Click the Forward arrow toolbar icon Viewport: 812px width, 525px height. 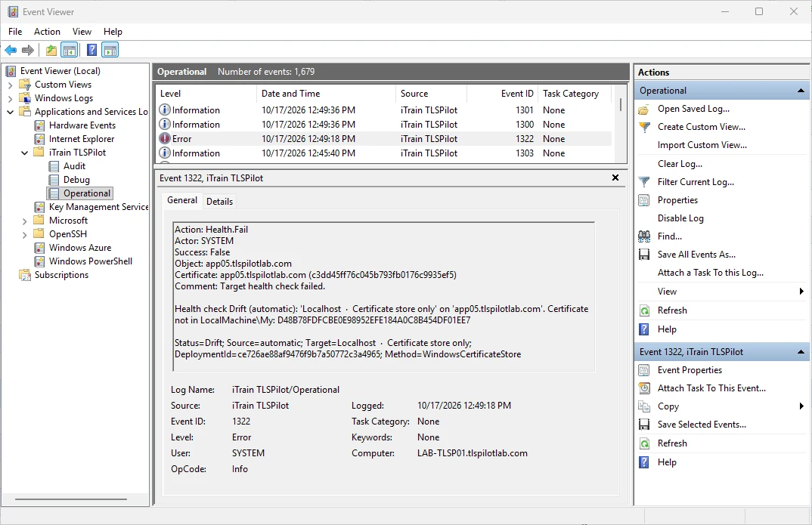(27, 50)
